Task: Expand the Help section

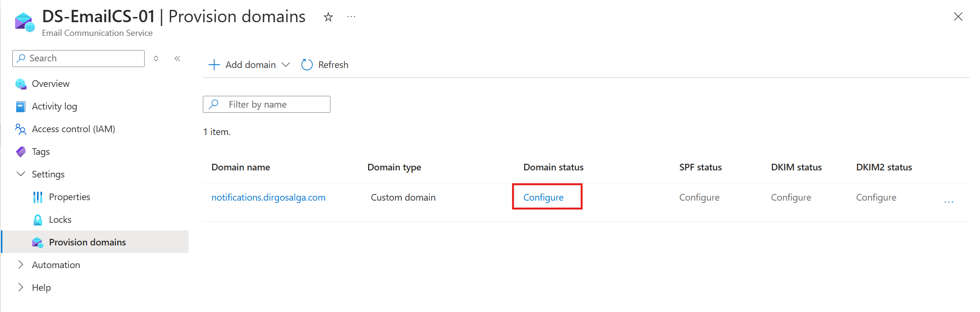Action: pos(21,287)
